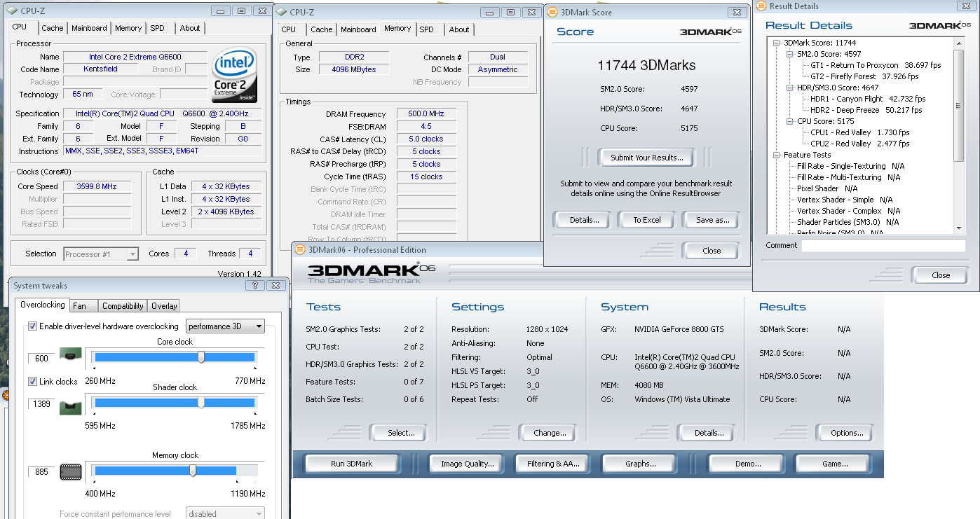This screenshot has width=980, height=519.
Task: Click the Memory clock RAM chip icon
Action: [x=70, y=471]
